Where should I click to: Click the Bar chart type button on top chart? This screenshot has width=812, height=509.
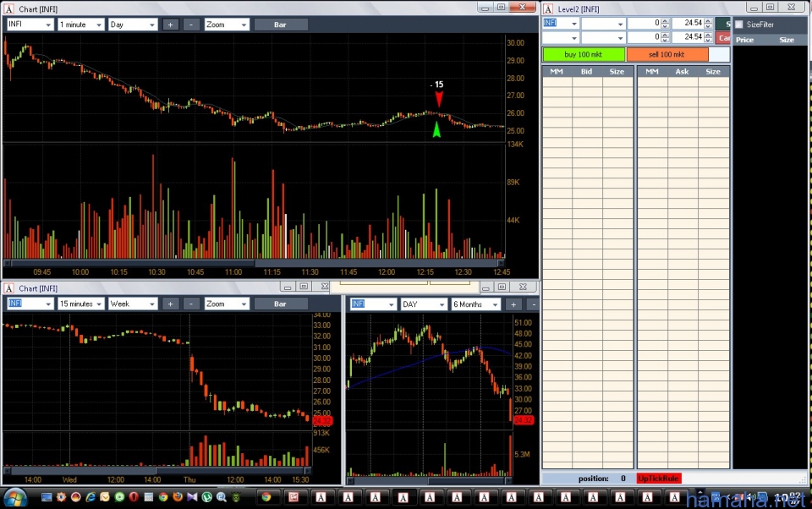point(280,25)
